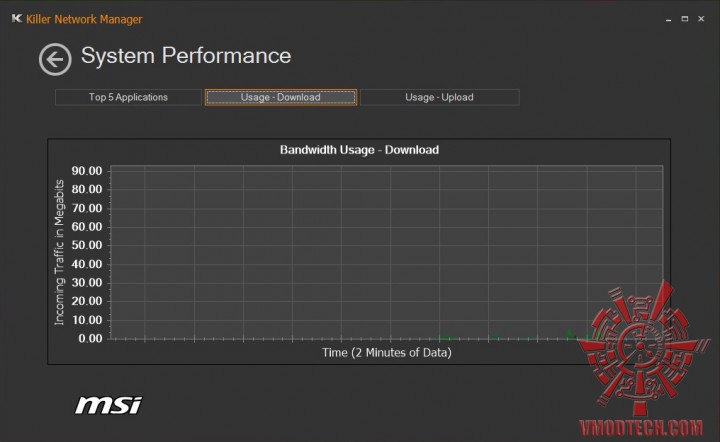Click the green spike in the download graph
The width and height of the screenshot is (720, 442).
[569, 334]
